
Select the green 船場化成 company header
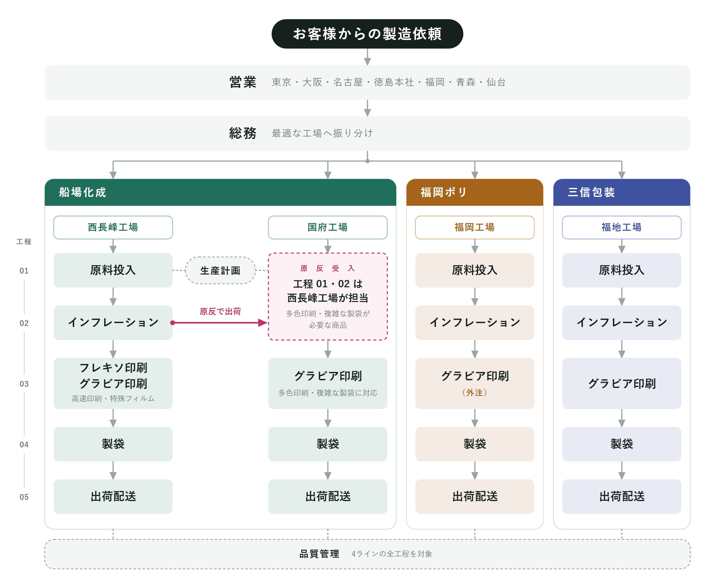click(220, 192)
